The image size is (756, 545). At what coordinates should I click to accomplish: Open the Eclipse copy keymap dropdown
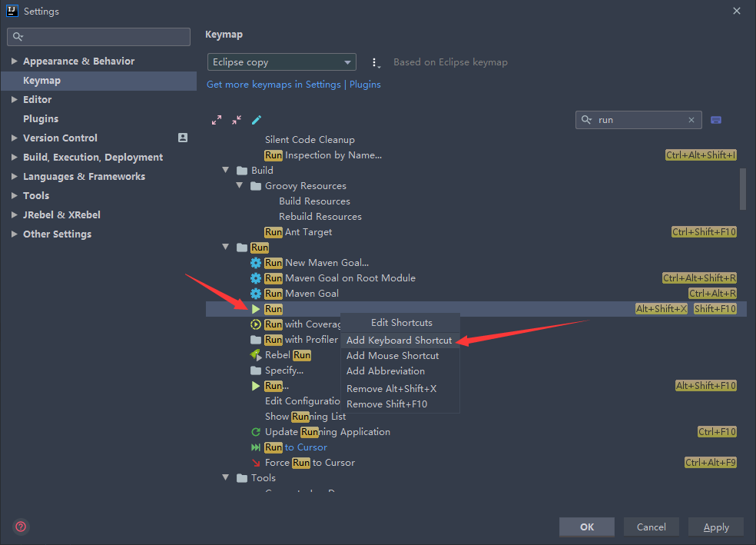[281, 62]
